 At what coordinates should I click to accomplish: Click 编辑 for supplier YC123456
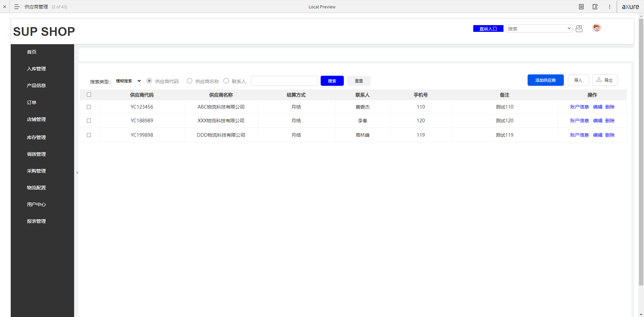tap(598, 107)
